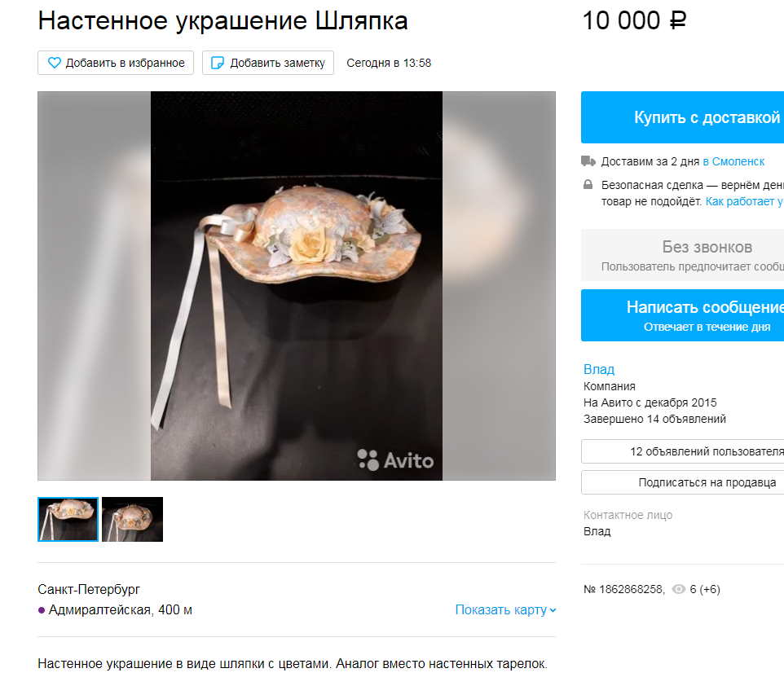
Task: Click the lock icon for safe deal
Action: point(588,185)
